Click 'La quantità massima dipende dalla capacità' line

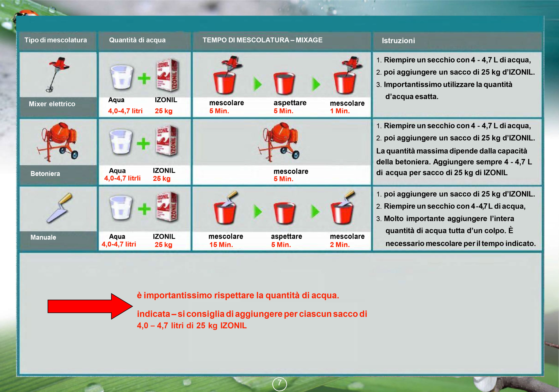(452, 151)
